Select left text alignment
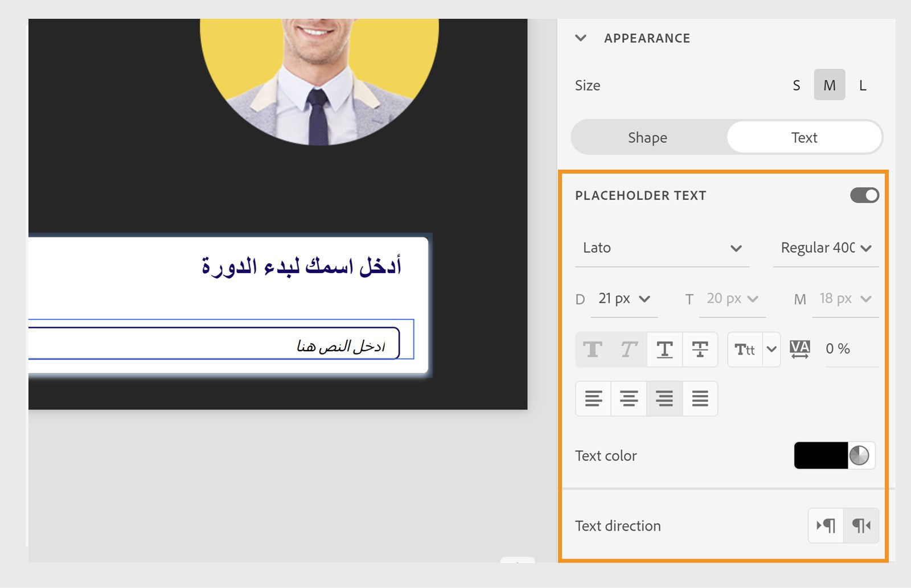The height and width of the screenshot is (588, 911). [x=593, y=398]
